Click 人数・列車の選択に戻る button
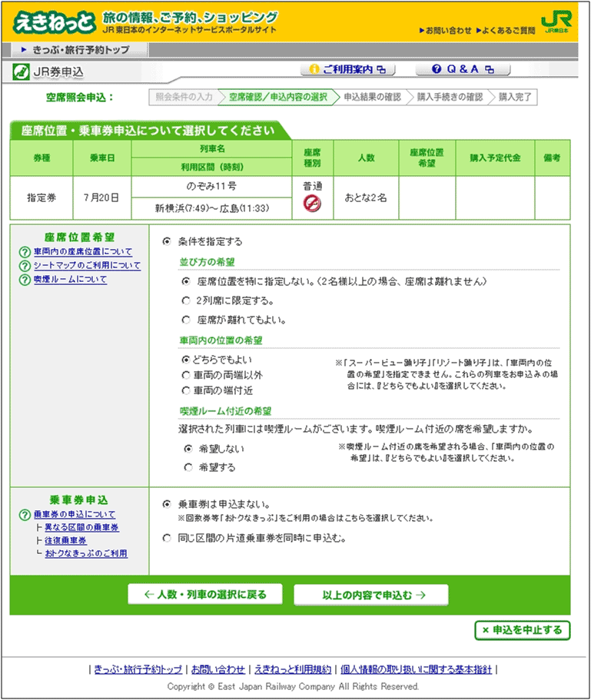 click(x=205, y=595)
